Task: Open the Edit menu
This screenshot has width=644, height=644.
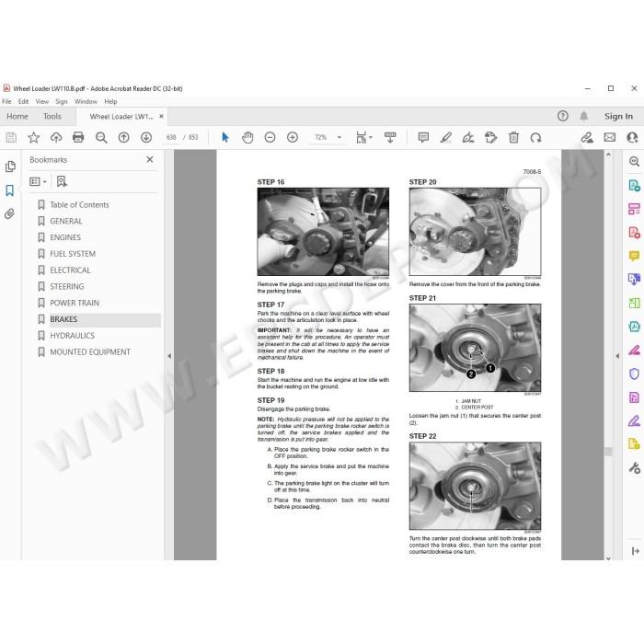Action: pyautogui.click(x=23, y=101)
